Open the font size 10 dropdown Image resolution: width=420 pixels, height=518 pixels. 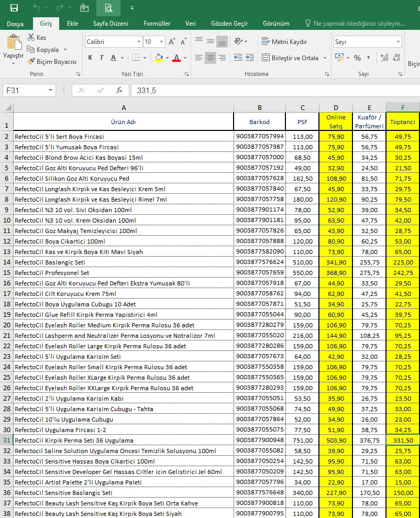(x=161, y=41)
